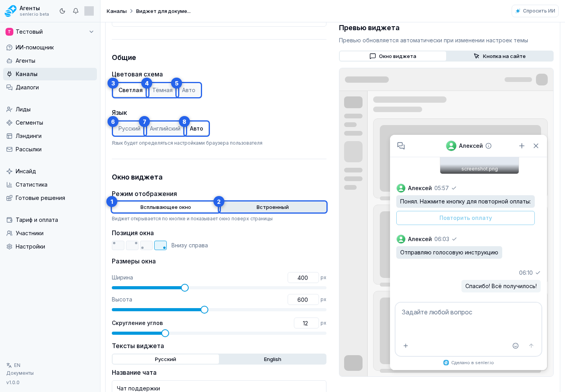
Task: Open notifications via the bell icon
Action: [x=76, y=11]
